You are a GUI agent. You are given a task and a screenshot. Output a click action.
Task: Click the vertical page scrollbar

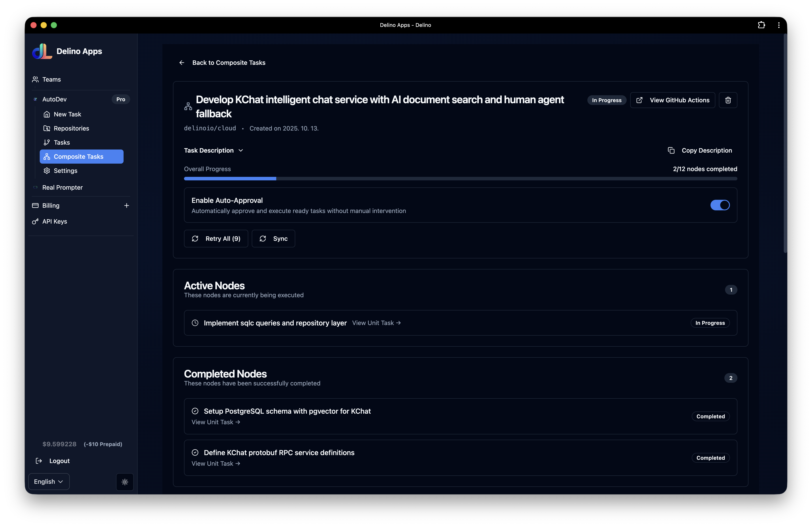(x=785, y=143)
